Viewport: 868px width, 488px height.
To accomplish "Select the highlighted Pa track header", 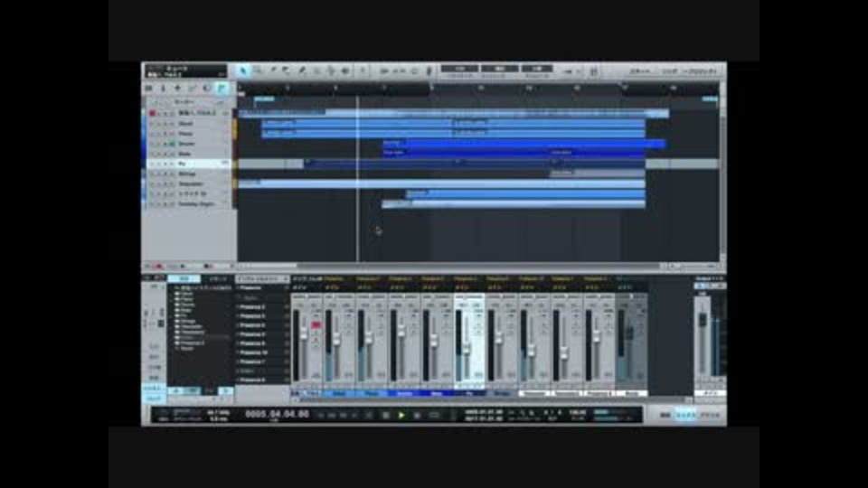I will pyautogui.click(x=189, y=164).
